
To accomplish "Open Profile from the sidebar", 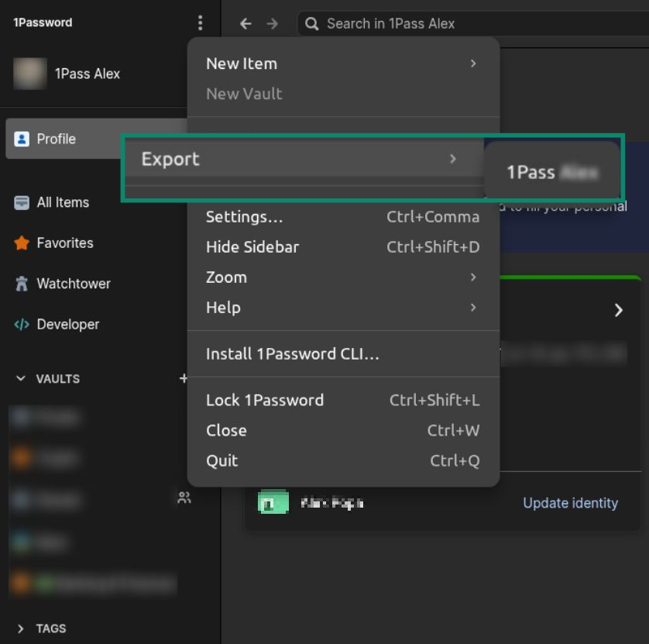I will [57, 139].
